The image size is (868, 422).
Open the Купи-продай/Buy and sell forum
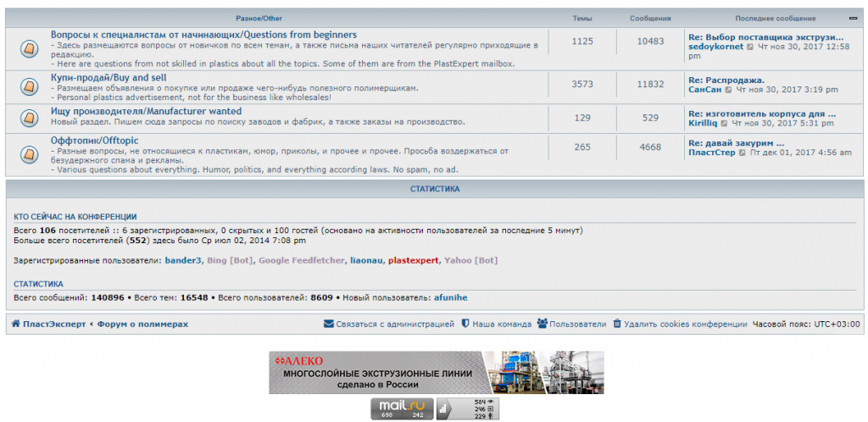[108, 77]
